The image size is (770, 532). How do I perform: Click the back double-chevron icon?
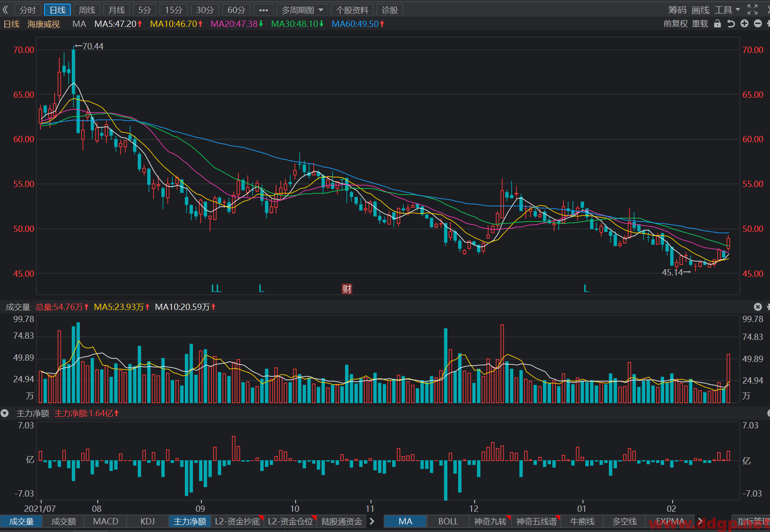tap(5, 9)
